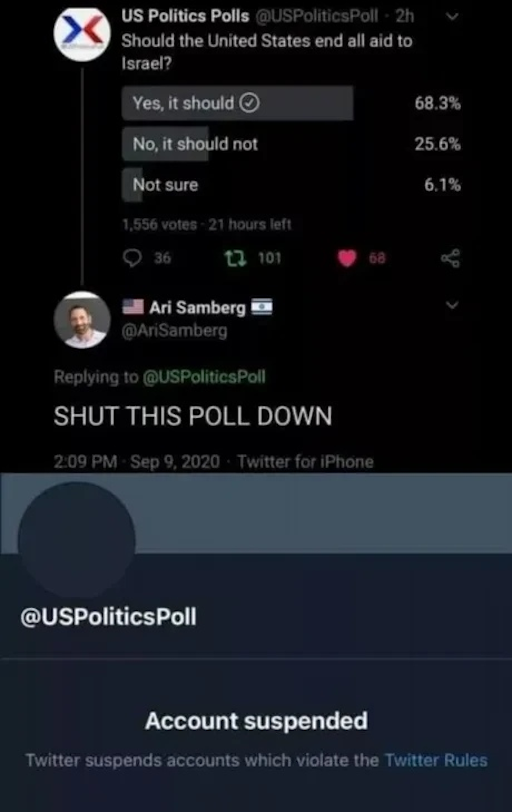Open the share icon on poll tweet
This screenshot has height=812, width=512.
(451, 258)
